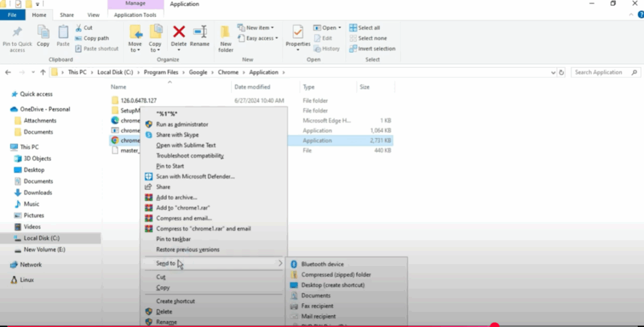Image resolution: width=644 pixels, height=327 pixels.
Task: Open the Easy access dropdown
Action: (258, 38)
